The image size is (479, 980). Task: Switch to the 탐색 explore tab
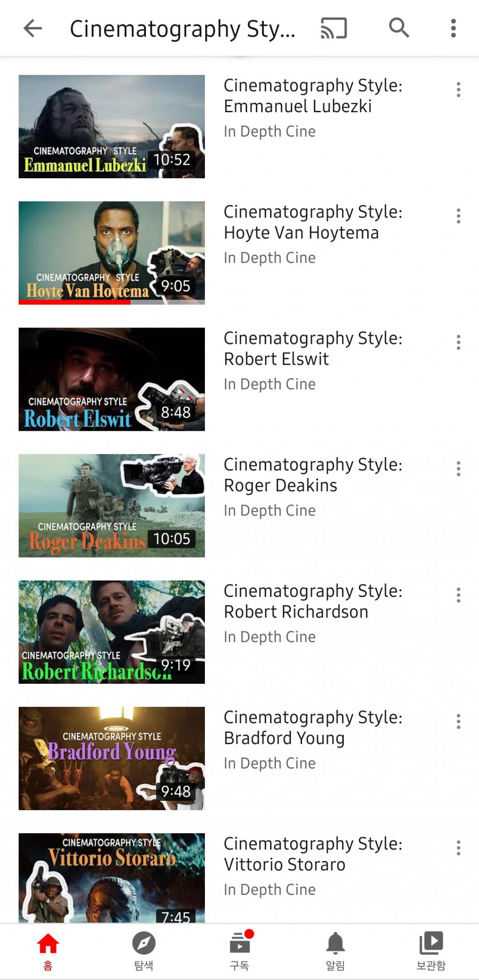(x=144, y=951)
